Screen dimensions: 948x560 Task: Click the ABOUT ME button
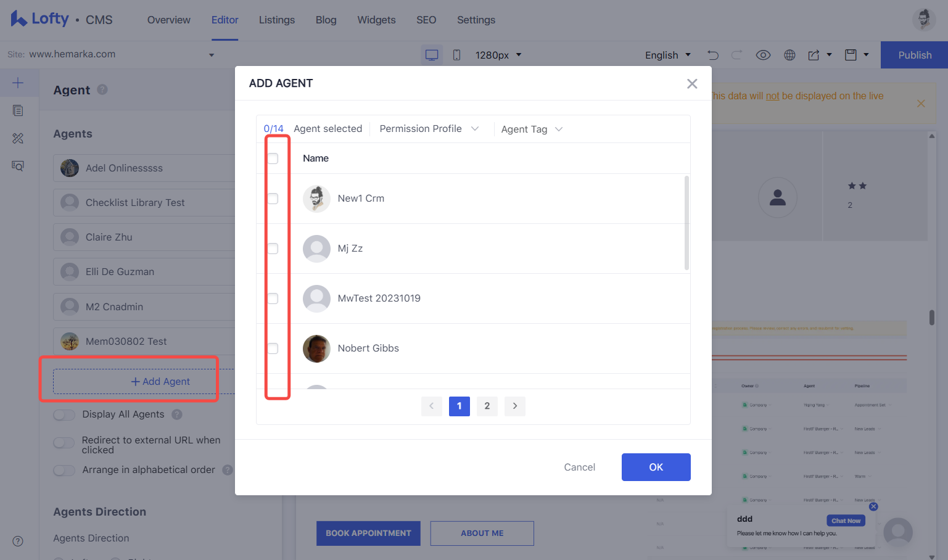coord(482,533)
